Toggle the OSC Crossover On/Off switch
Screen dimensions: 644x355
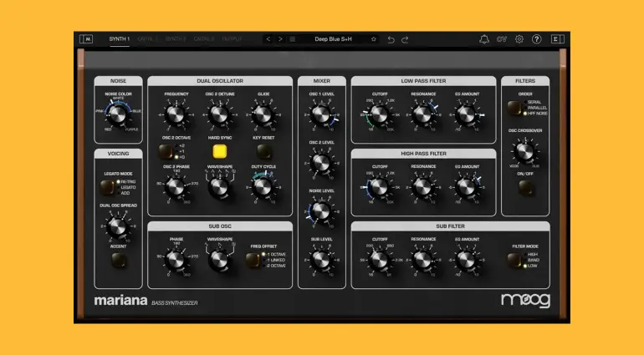coord(525,187)
